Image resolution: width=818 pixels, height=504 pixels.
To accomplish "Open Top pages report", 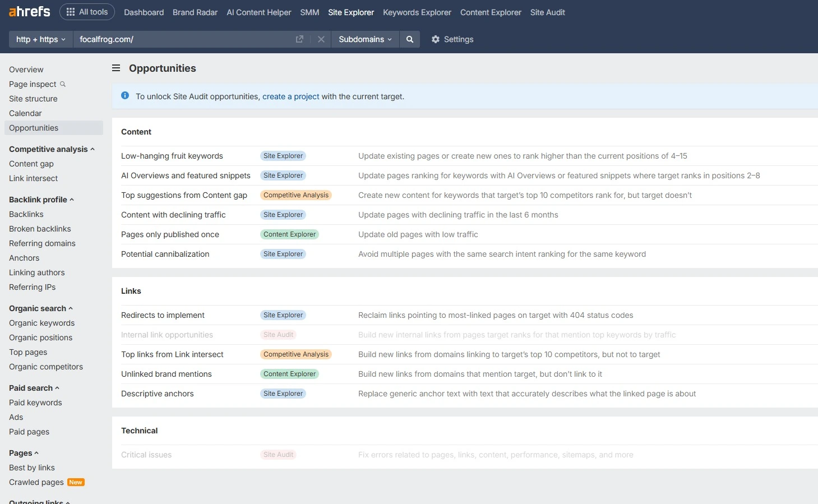I will click(x=28, y=352).
